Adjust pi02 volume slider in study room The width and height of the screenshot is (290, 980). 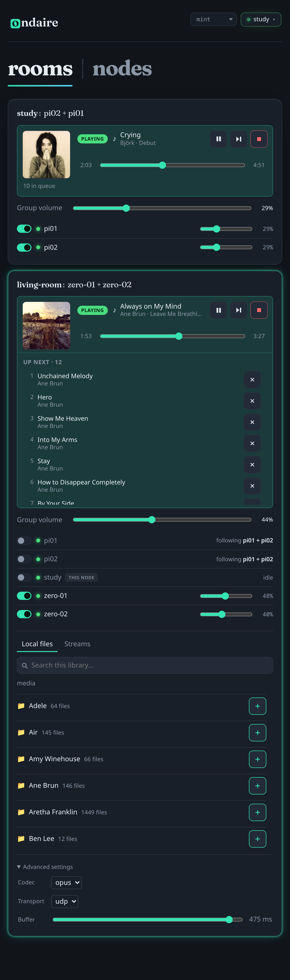coord(226,247)
